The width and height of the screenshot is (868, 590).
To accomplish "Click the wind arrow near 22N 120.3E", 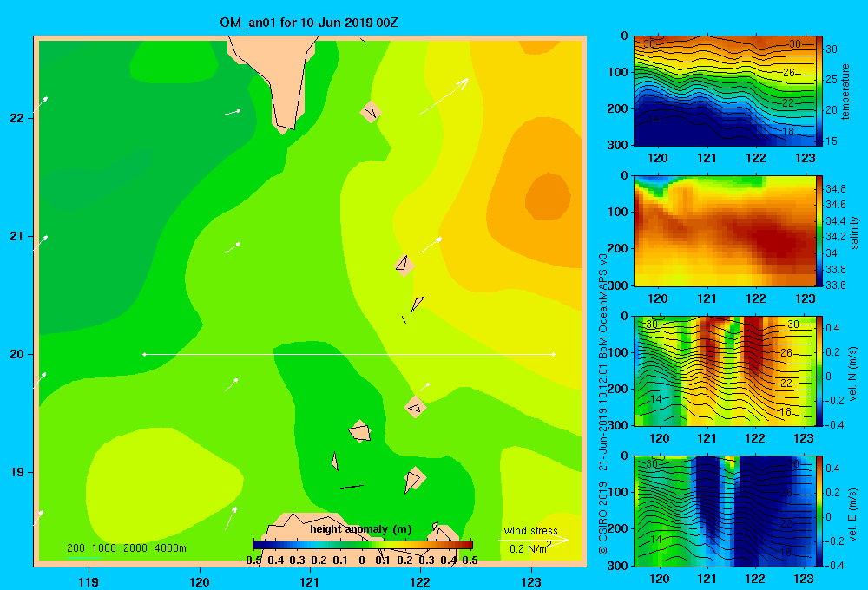I will 233,112.
